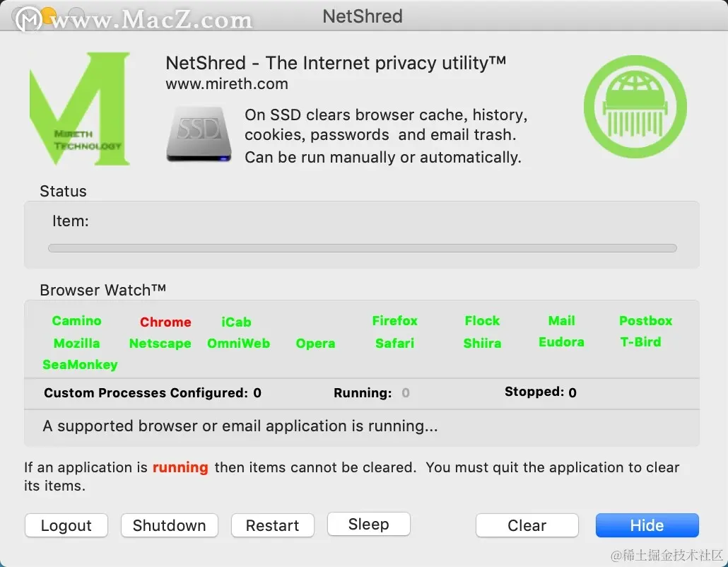Select the Firefox browser label
Viewport: 728px width, 567px height.
click(394, 320)
